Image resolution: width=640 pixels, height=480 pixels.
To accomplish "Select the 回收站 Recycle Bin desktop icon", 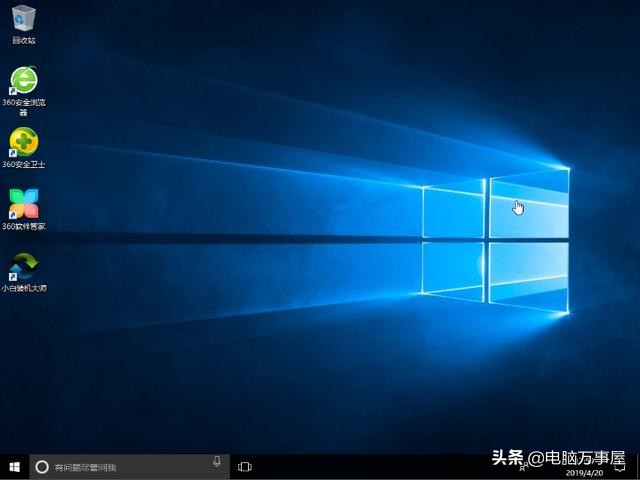I will tap(24, 24).
